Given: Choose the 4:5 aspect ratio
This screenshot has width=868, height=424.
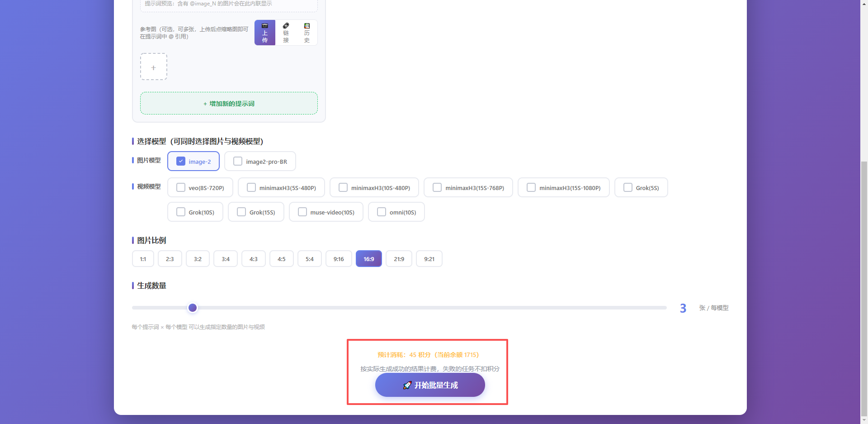Looking at the screenshot, I should click(282, 259).
